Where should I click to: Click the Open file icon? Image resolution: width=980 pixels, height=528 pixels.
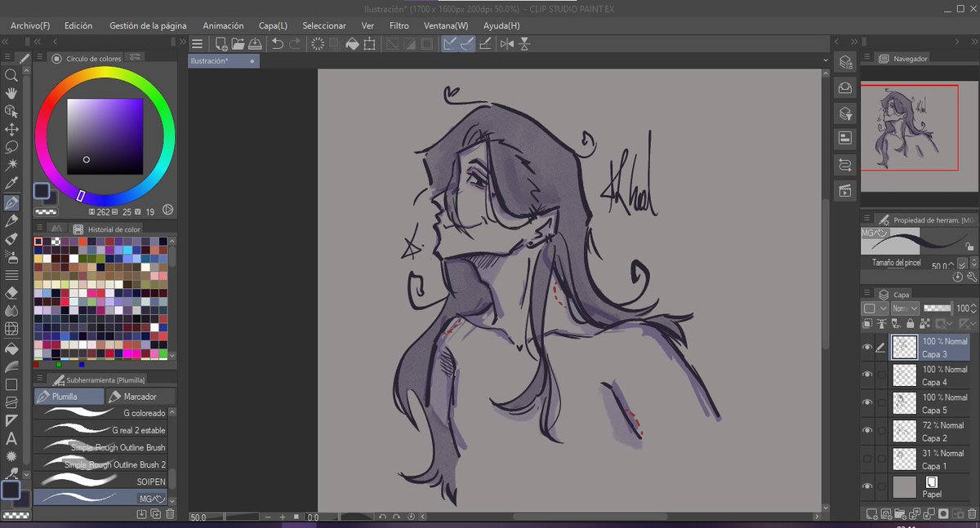(238, 44)
